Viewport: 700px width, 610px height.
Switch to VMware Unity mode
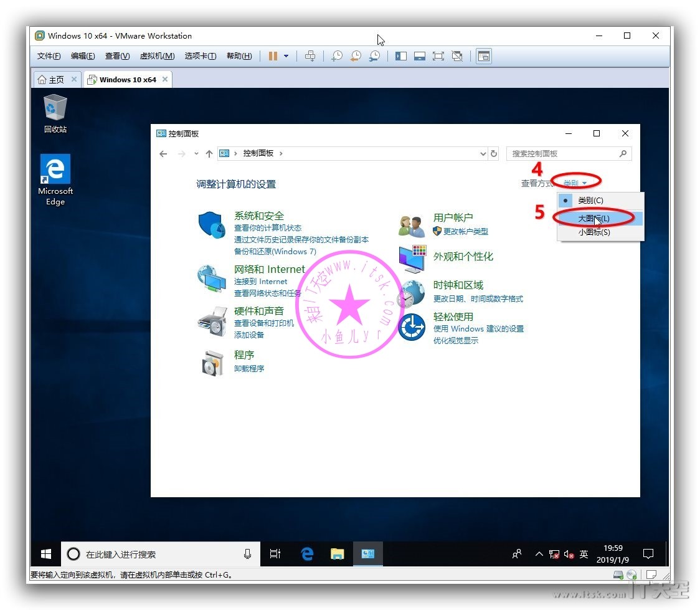[x=457, y=56]
